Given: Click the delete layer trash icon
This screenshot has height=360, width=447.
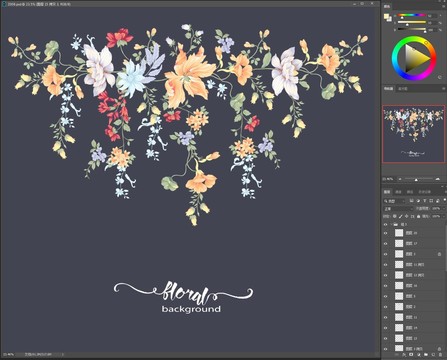Looking at the screenshot, I should click(x=440, y=355).
